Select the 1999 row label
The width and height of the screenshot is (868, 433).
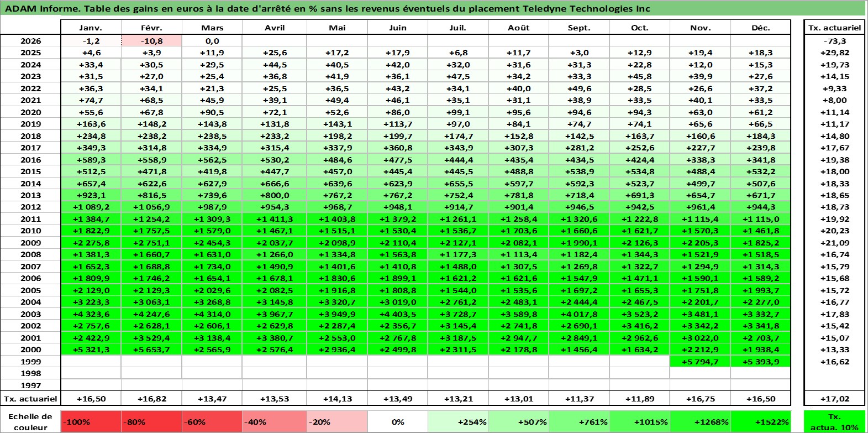pyautogui.click(x=30, y=362)
